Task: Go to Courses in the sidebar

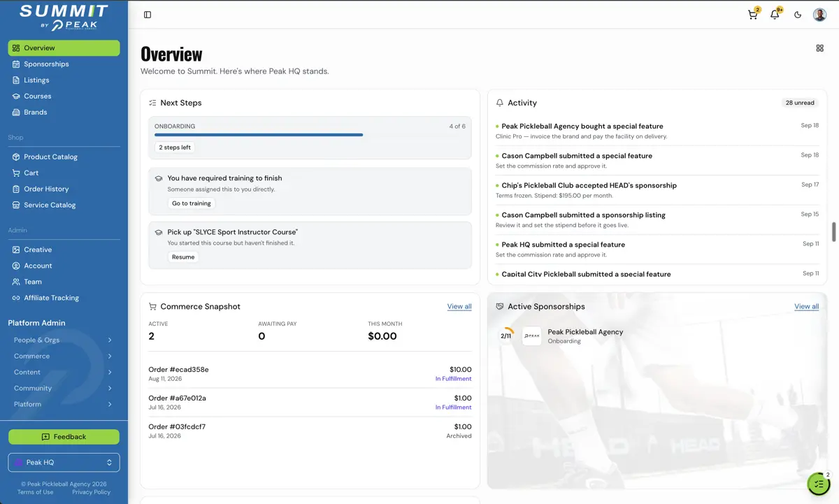Action: coord(64,96)
